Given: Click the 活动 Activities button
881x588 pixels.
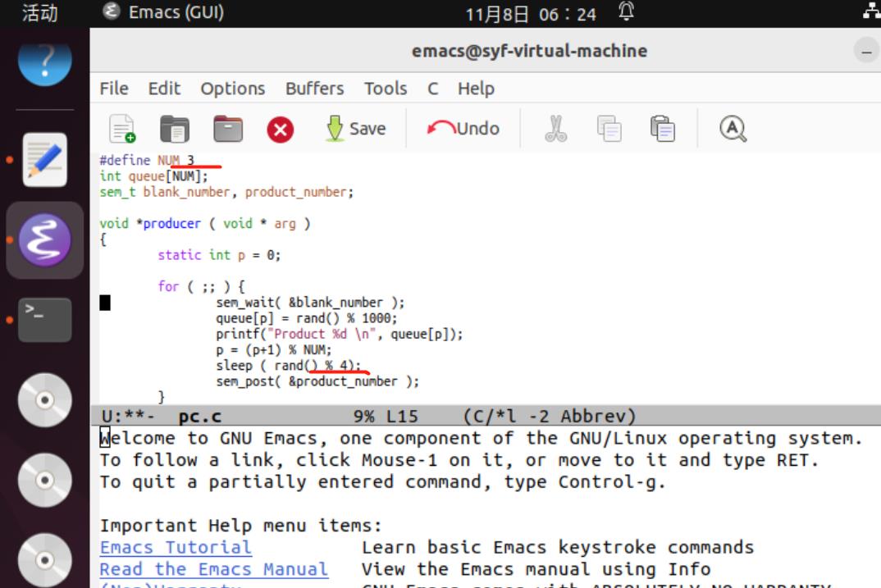Looking at the screenshot, I should [40, 12].
